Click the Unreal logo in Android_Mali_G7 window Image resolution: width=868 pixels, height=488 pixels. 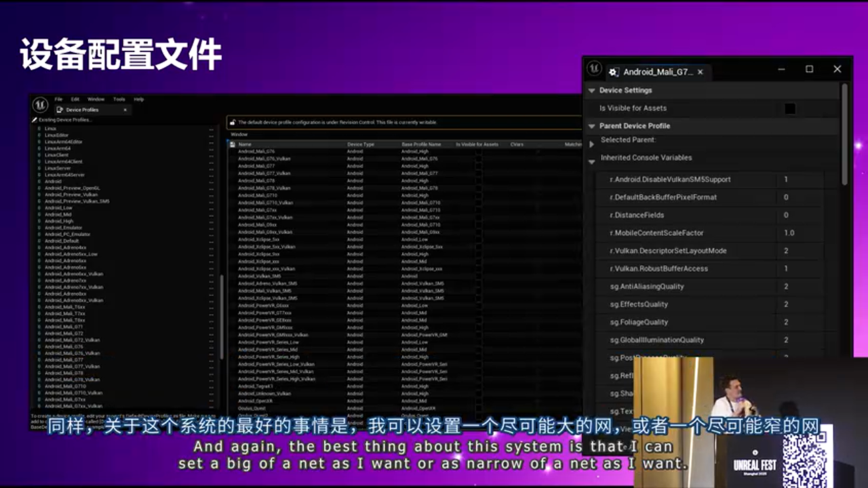(594, 69)
